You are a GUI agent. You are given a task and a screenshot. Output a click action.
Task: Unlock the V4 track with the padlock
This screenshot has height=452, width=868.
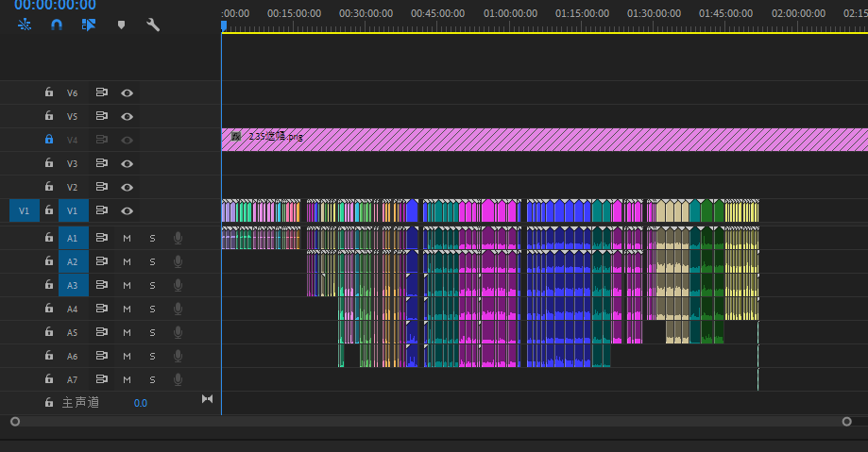tap(49, 140)
